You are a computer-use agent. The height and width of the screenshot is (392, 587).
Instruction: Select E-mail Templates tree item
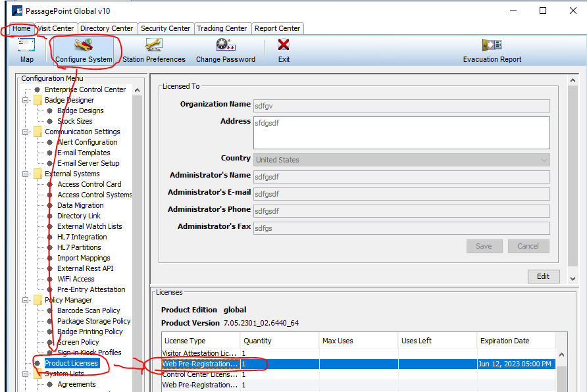84,153
